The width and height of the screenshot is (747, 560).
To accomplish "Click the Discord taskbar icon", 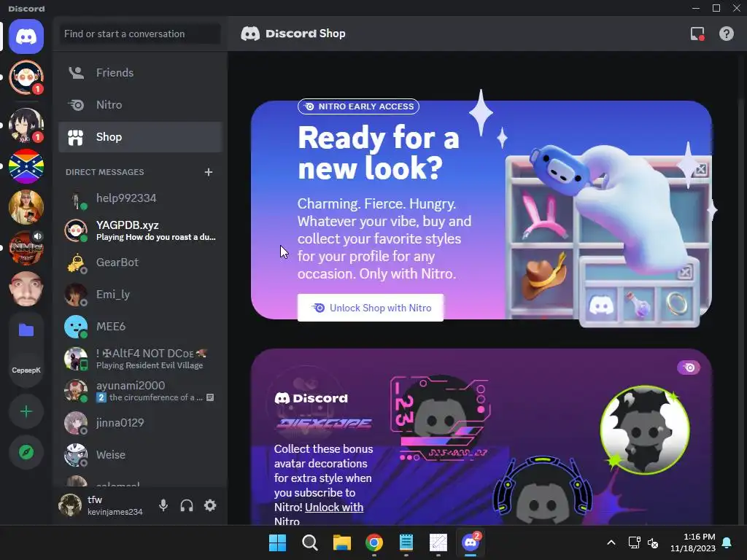I will coord(471,542).
